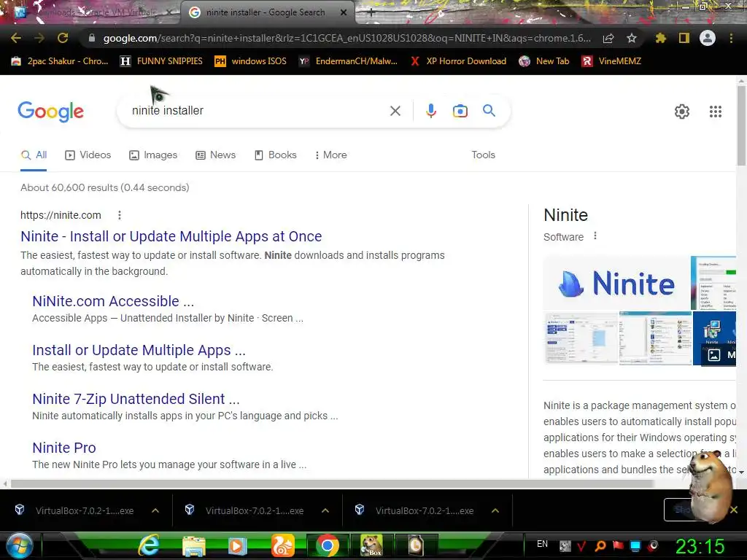Open Ninite 7-Zip Unattended Silent link
The width and height of the screenshot is (747, 560).
(136, 399)
